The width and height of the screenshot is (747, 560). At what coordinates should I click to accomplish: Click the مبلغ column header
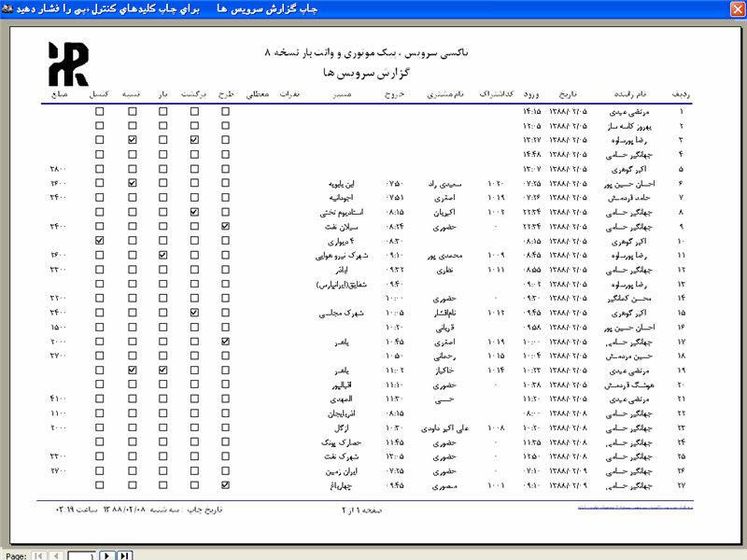pyautogui.click(x=60, y=94)
